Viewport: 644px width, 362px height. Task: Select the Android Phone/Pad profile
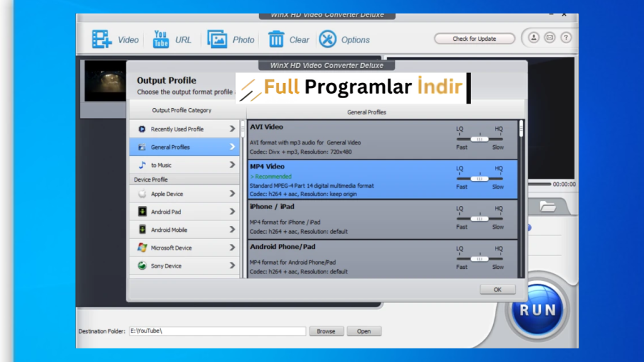(x=382, y=259)
